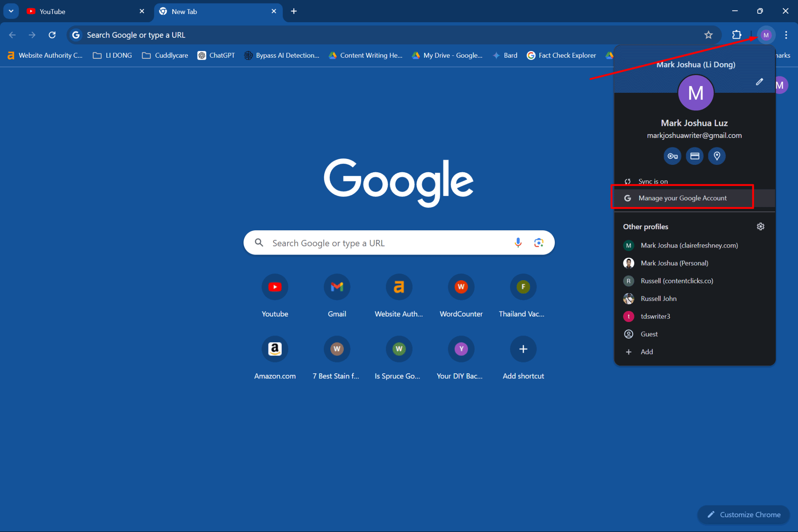The height and width of the screenshot is (532, 798).
Task: Click the bookmark star icon in address bar
Action: point(708,34)
